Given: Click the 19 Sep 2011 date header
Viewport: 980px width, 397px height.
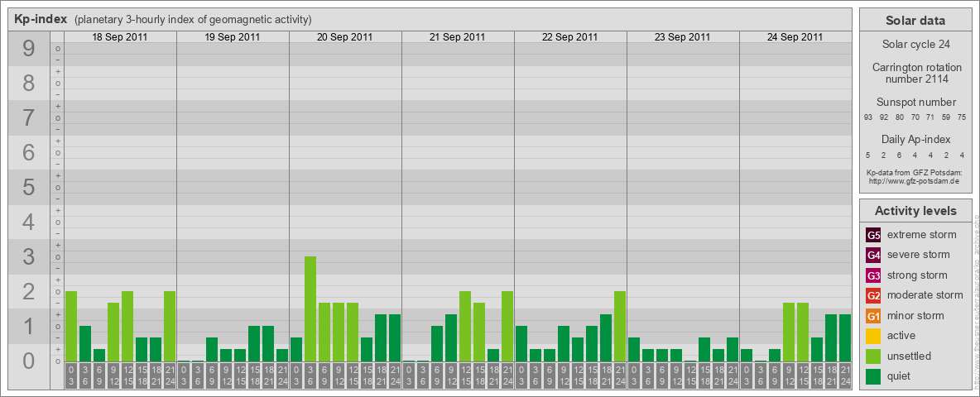Looking at the screenshot, I should (x=233, y=37).
